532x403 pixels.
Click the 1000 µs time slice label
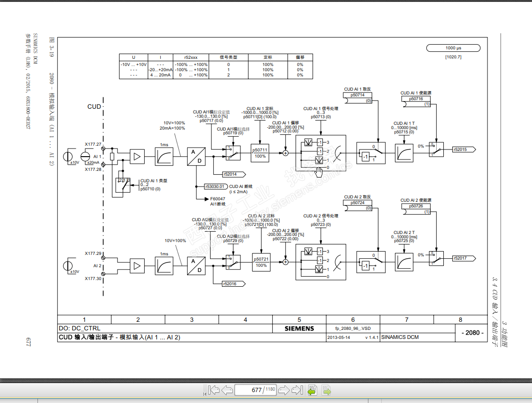pos(453,48)
